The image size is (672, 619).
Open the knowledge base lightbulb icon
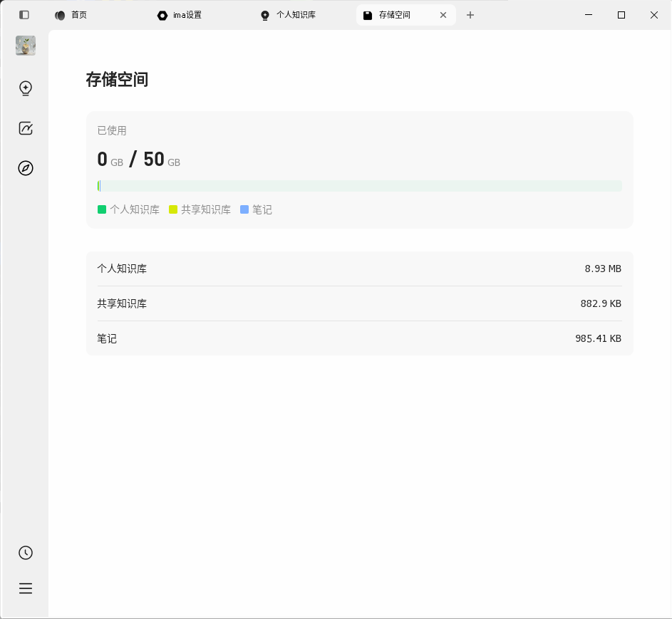[26, 88]
